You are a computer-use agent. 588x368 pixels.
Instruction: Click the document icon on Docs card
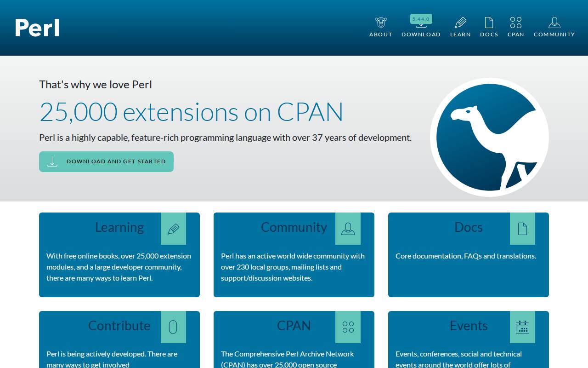(x=522, y=229)
